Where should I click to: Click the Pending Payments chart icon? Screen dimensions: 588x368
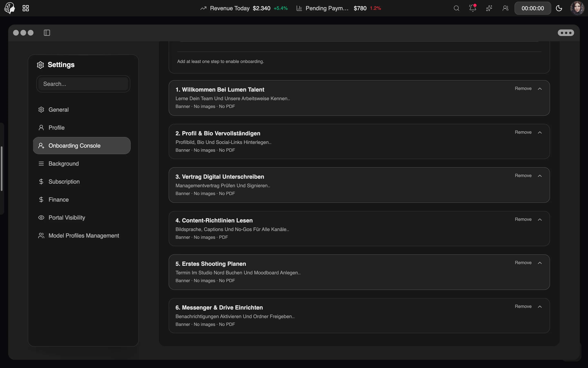pos(299,8)
